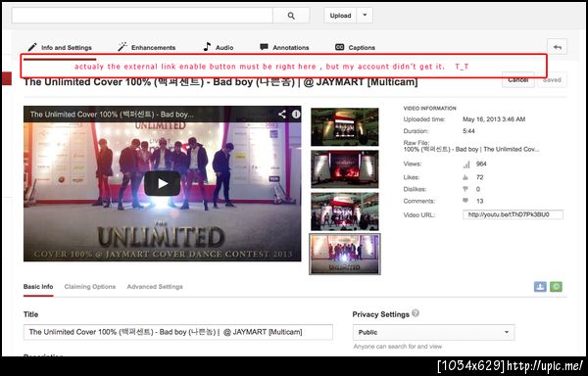Go to the Annotations tab

click(x=284, y=48)
